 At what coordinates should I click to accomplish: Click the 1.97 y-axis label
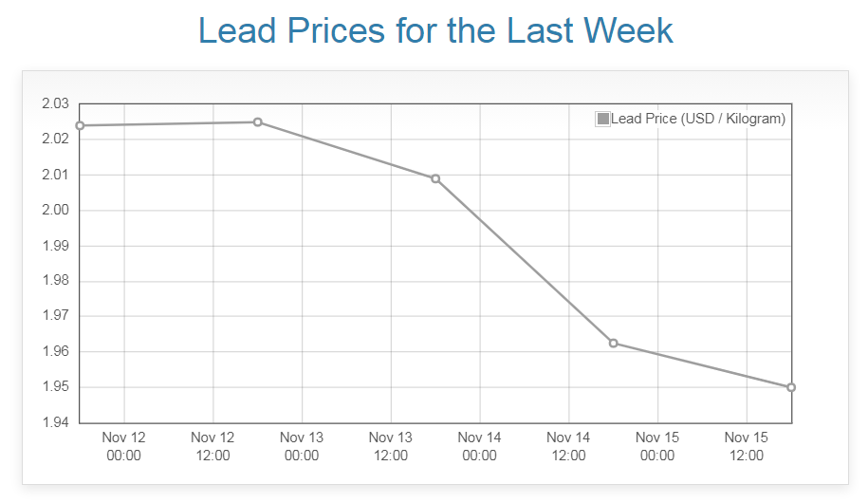tap(56, 316)
